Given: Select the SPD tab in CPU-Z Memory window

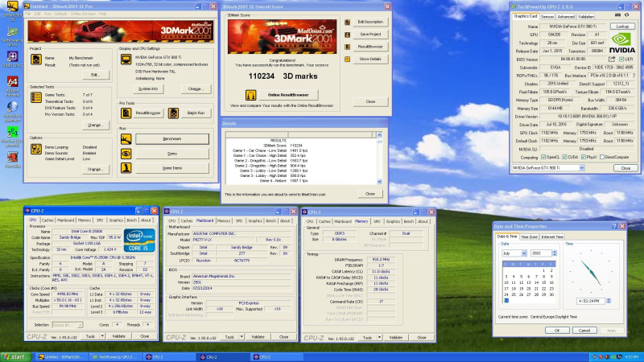Looking at the screenshot, I should point(377,221).
